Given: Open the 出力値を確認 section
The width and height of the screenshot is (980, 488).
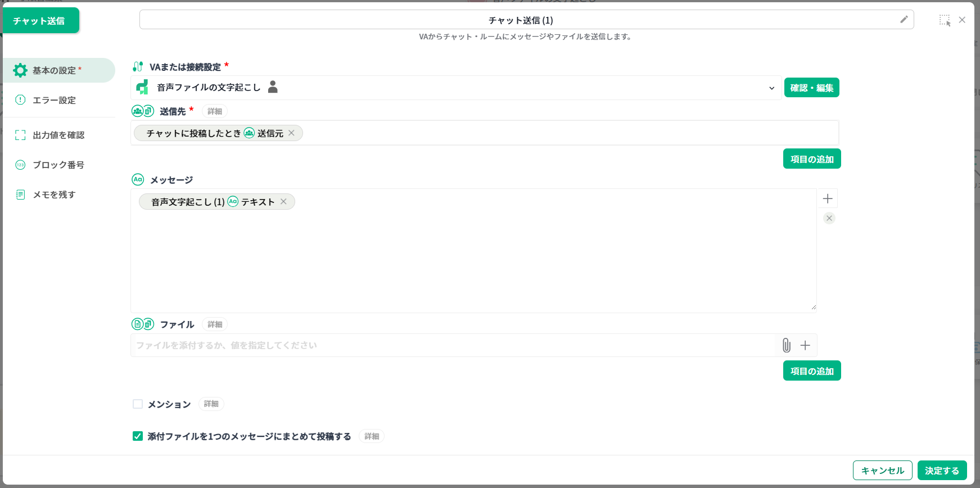Looking at the screenshot, I should (x=58, y=135).
